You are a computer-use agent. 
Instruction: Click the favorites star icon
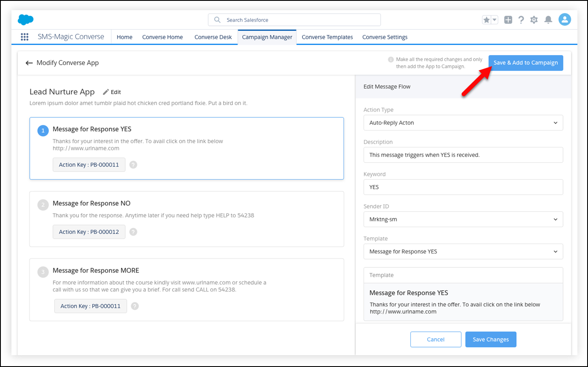coord(486,20)
